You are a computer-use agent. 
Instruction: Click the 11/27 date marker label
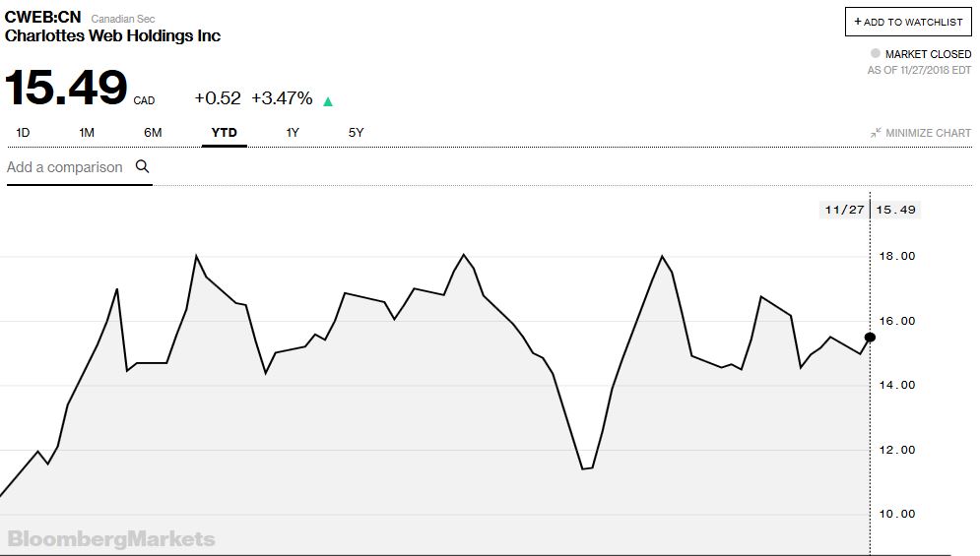tap(843, 210)
